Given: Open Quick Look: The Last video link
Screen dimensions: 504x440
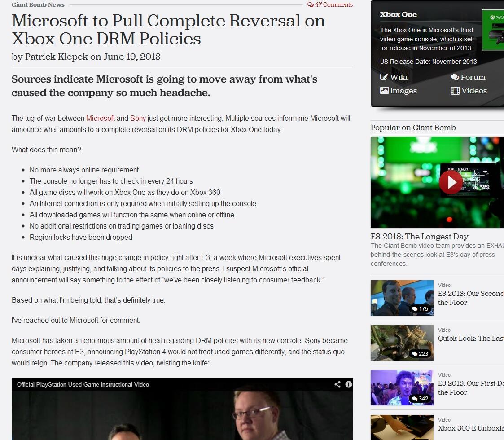Looking at the screenshot, I should [471, 339].
